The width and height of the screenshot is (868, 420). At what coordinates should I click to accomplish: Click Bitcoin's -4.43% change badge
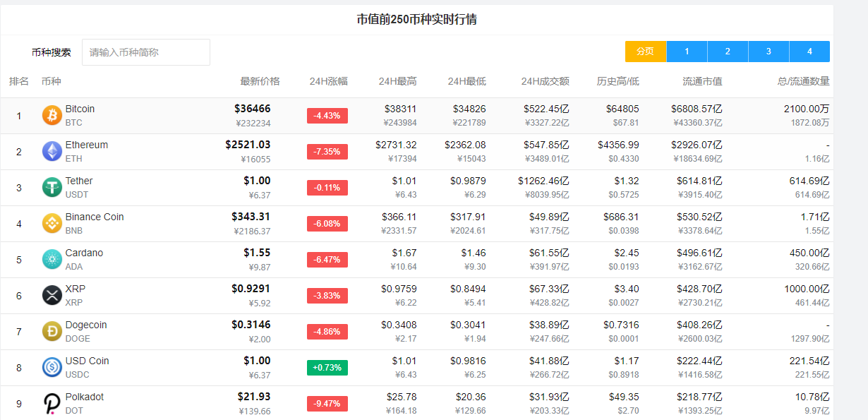coord(327,116)
